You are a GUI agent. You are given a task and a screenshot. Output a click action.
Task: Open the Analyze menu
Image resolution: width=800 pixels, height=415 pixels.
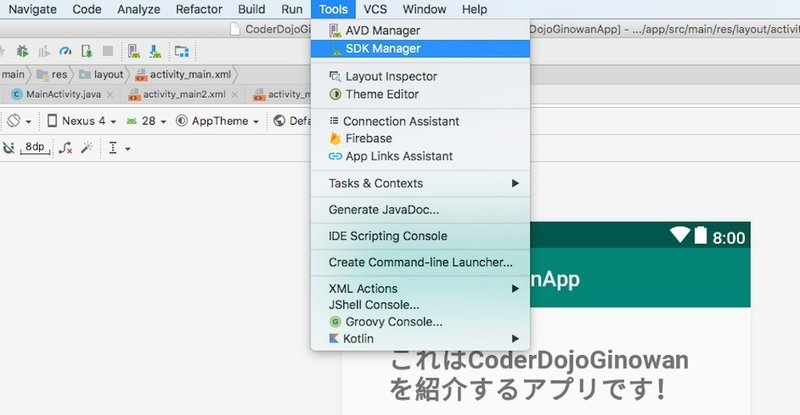pyautogui.click(x=139, y=9)
